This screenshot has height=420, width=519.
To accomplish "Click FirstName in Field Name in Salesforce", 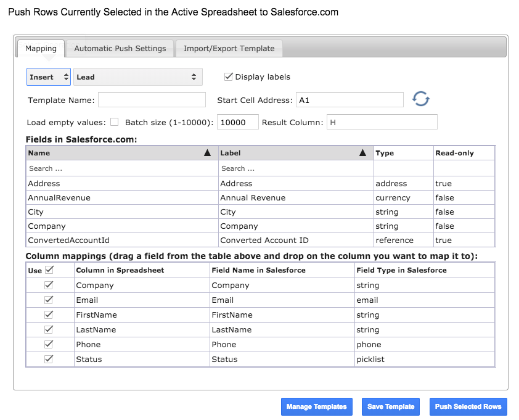I will point(282,315).
